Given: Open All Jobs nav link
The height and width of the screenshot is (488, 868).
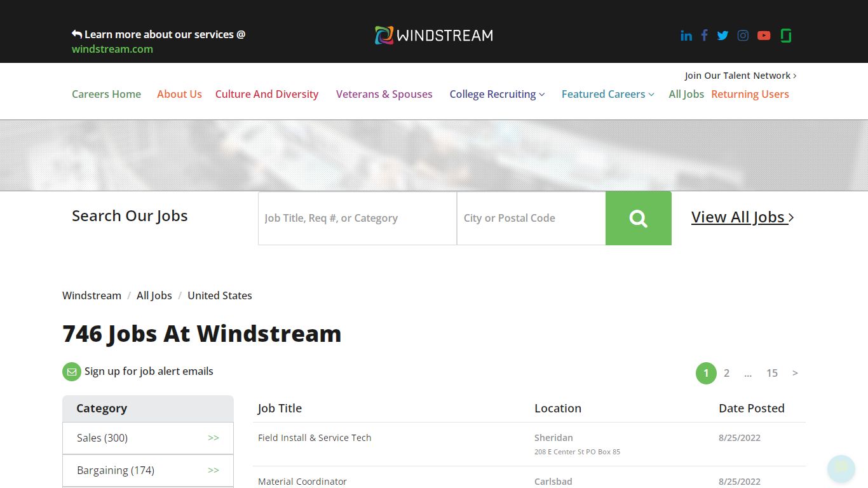Looking at the screenshot, I should (686, 94).
